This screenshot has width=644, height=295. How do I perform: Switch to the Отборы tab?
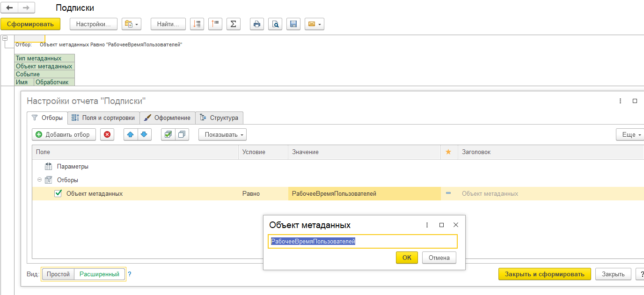pyautogui.click(x=47, y=118)
